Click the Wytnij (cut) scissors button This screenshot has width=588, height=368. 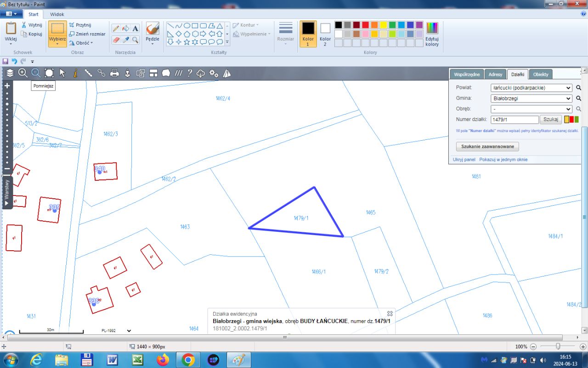click(x=31, y=25)
